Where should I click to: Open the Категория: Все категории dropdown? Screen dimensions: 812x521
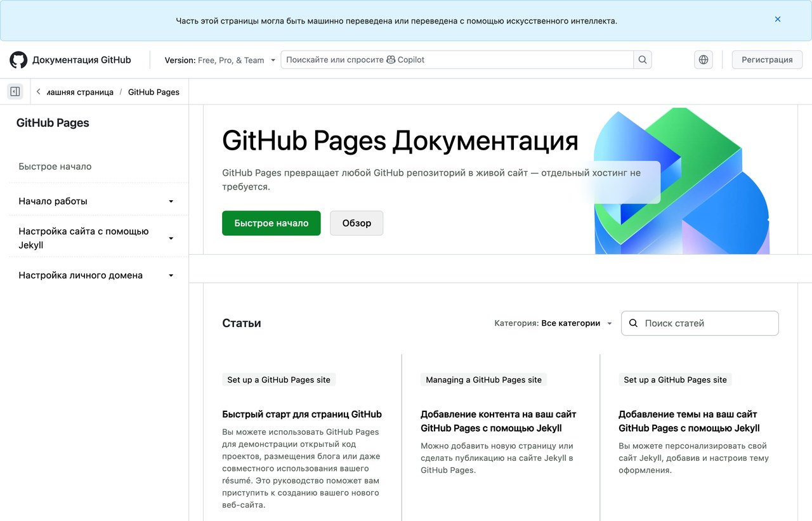554,323
